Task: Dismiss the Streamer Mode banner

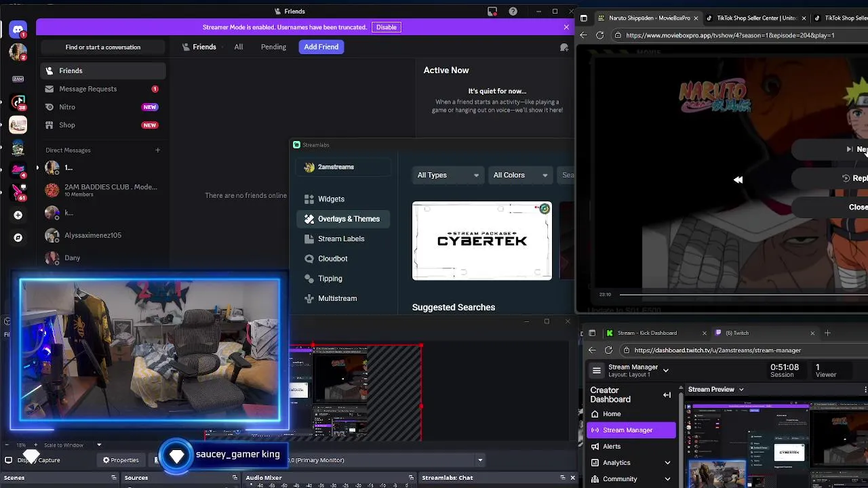Action: [x=566, y=27]
